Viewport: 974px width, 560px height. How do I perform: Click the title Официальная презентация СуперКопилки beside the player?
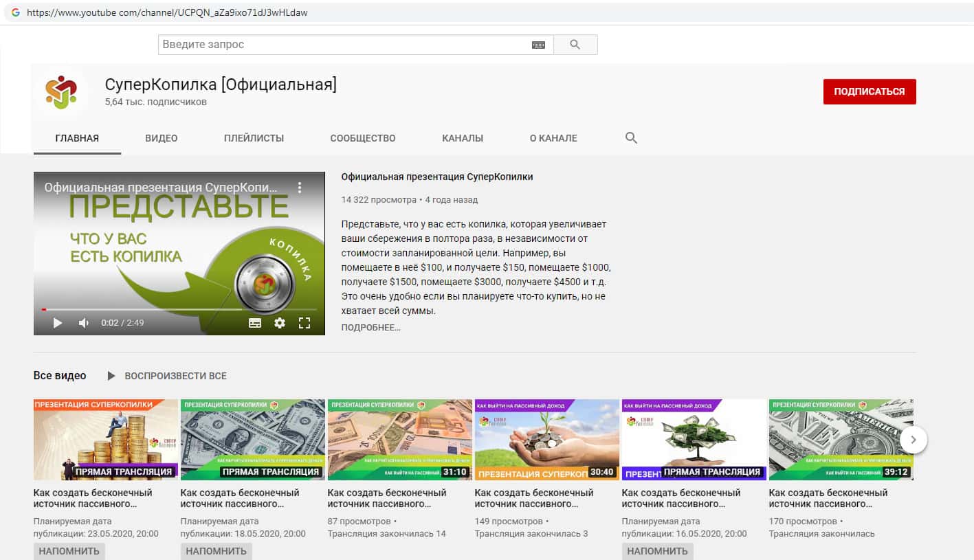(x=437, y=177)
